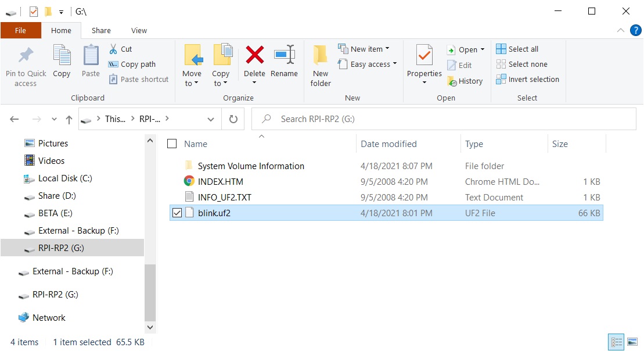Click the Delete red X icon
This screenshot has width=644, height=351.
(x=254, y=55)
